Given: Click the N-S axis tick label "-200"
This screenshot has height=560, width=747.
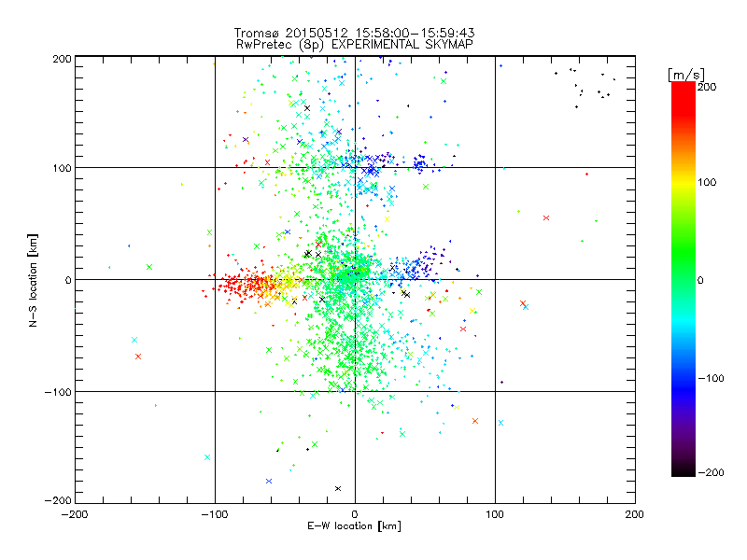Looking at the screenshot, I should [x=58, y=500].
